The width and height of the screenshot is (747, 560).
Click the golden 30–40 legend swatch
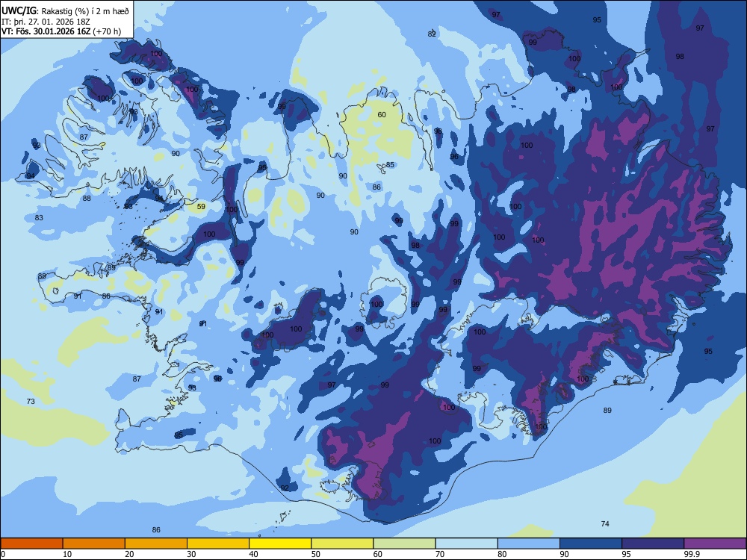click(x=218, y=544)
